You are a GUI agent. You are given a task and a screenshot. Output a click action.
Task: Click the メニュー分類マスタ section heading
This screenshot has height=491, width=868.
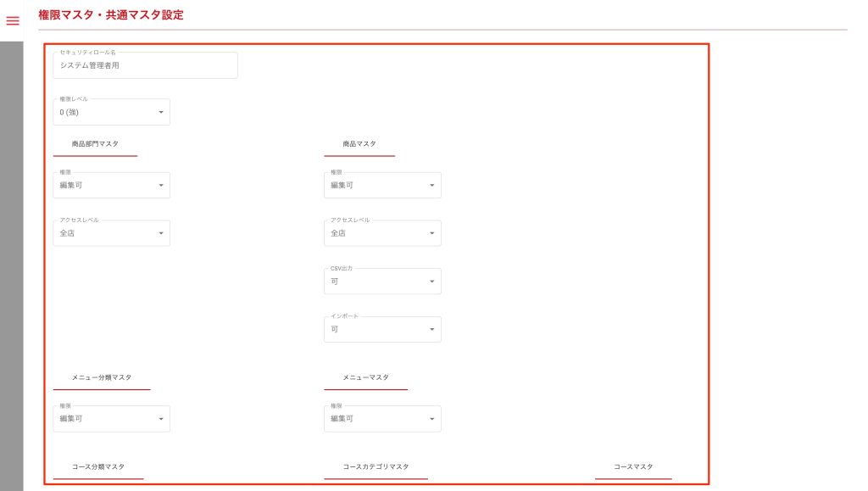(x=102, y=377)
